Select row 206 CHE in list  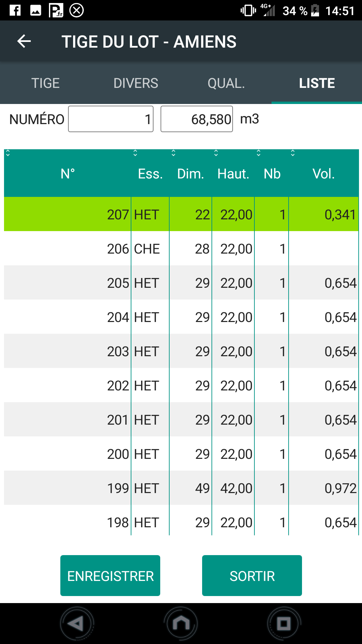coord(181,249)
